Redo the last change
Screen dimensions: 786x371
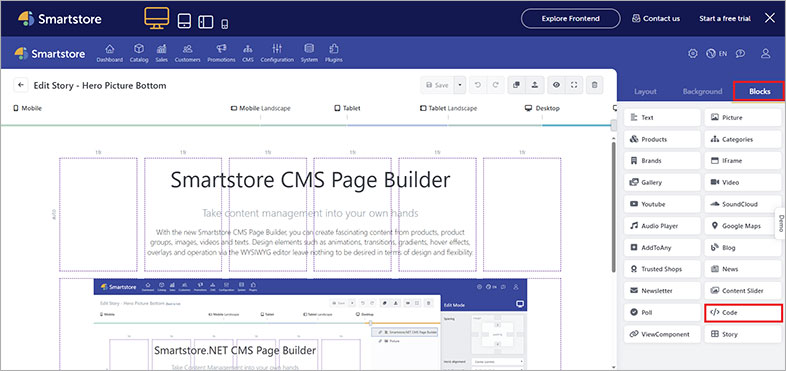pos(495,85)
